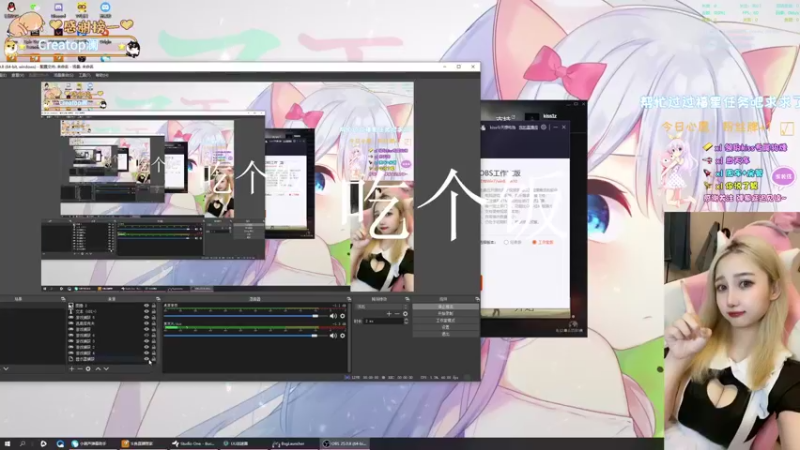Open the View menu in OBS

(x=17, y=75)
